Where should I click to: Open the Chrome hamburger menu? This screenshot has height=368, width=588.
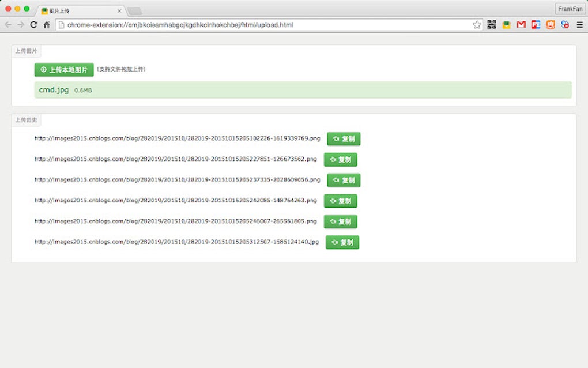click(579, 25)
